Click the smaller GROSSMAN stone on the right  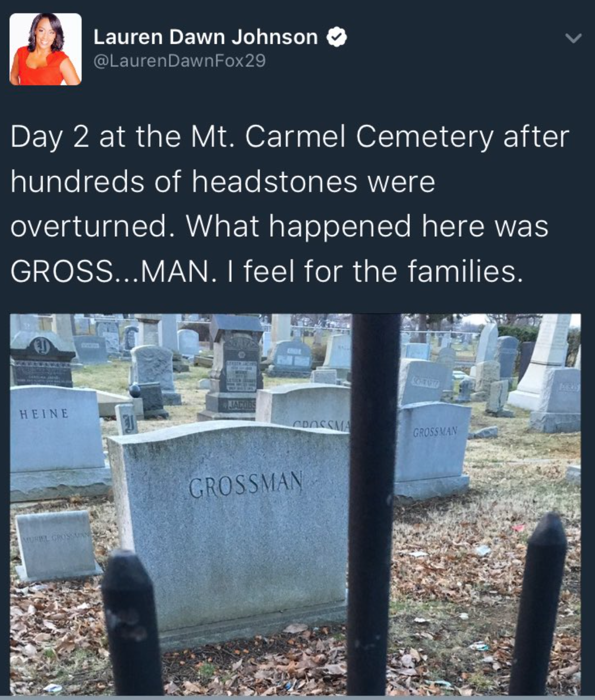point(433,450)
